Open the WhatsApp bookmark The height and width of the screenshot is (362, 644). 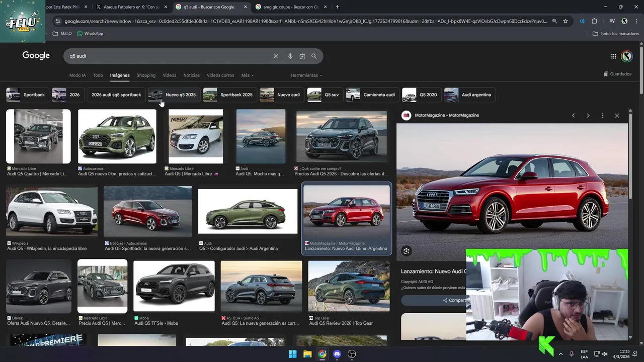click(x=90, y=34)
